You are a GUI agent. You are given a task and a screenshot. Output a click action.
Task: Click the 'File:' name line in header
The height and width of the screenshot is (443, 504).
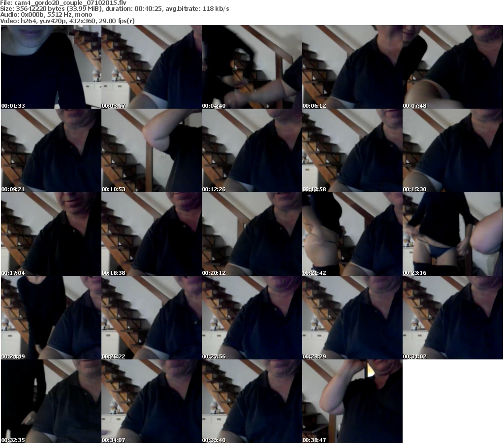(x=63, y=3)
